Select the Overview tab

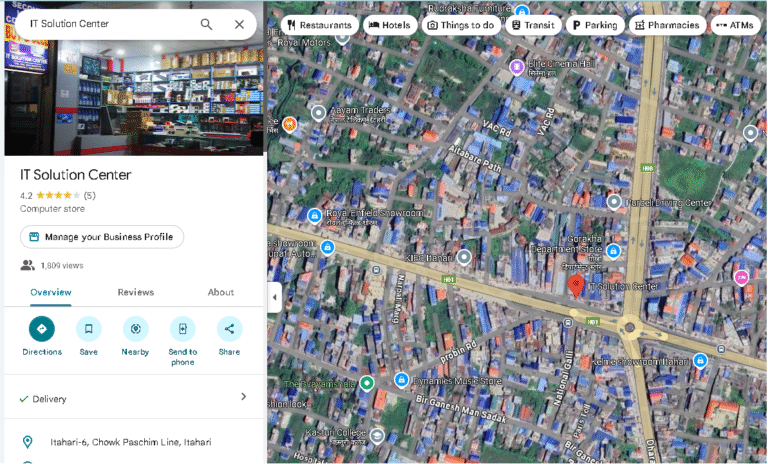50,292
